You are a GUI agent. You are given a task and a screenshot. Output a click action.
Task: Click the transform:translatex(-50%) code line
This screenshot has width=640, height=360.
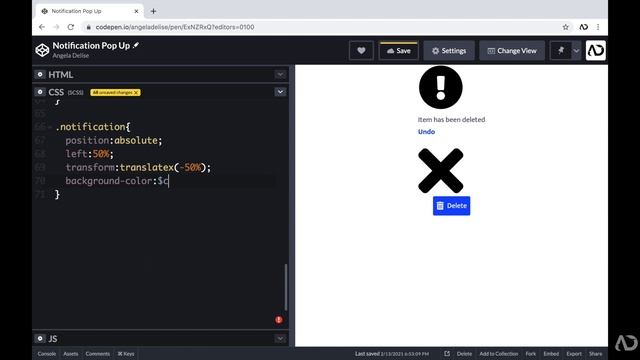138,167
